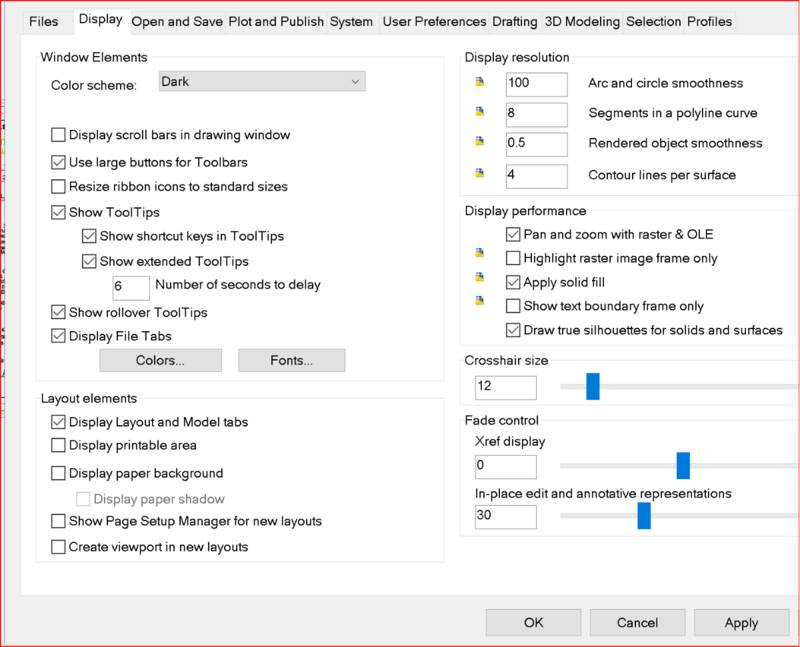Click drawing icon beside Rendered object smoothness
This screenshot has width=800, height=647.
tap(479, 143)
